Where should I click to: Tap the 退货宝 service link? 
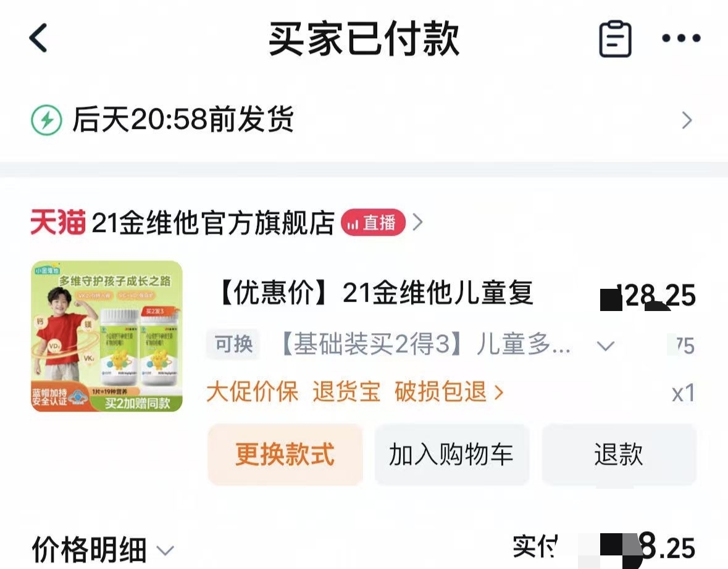[346, 392]
